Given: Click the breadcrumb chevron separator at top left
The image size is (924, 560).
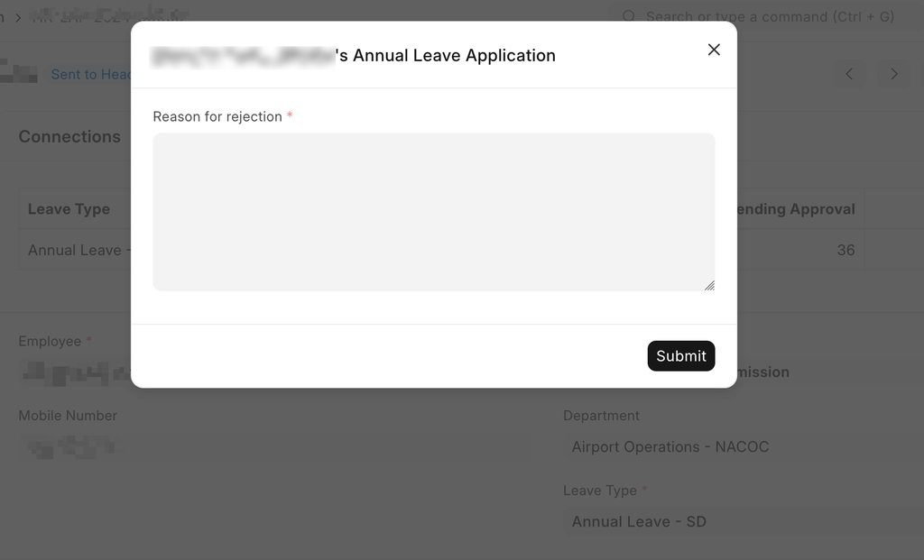Looking at the screenshot, I should (x=20, y=16).
